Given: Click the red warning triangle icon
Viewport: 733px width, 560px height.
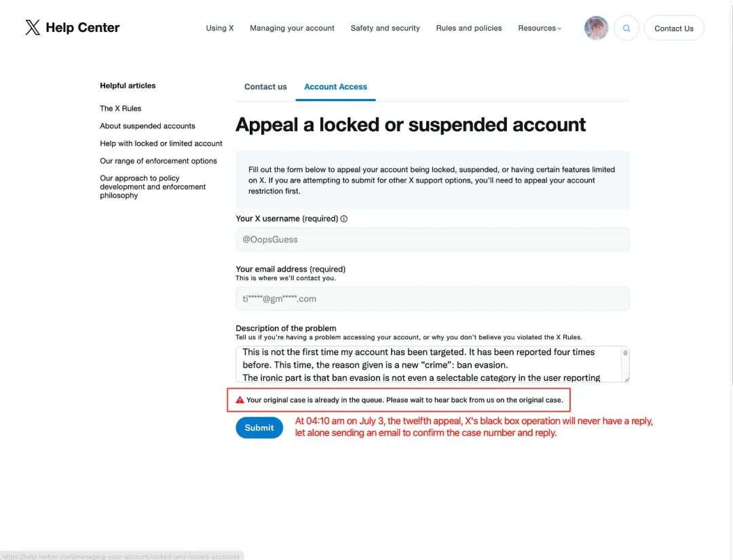Looking at the screenshot, I should [x=240, y=400].
